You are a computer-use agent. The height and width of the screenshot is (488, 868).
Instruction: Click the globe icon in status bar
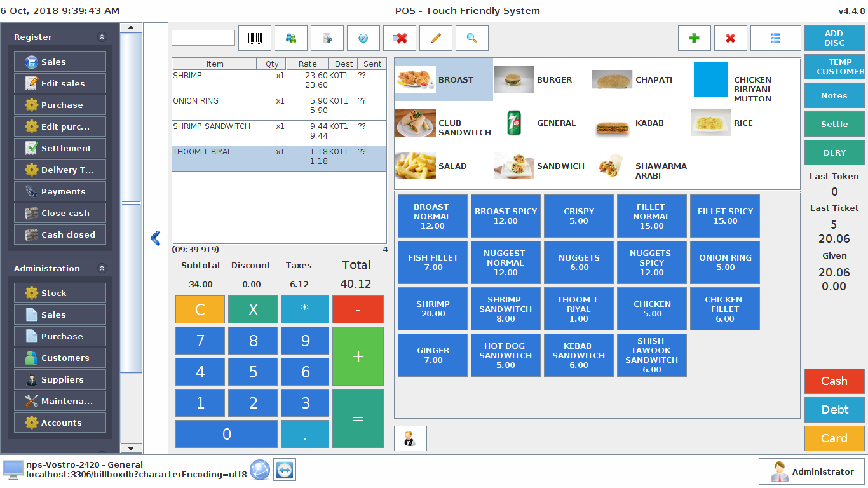pos(260,470)
